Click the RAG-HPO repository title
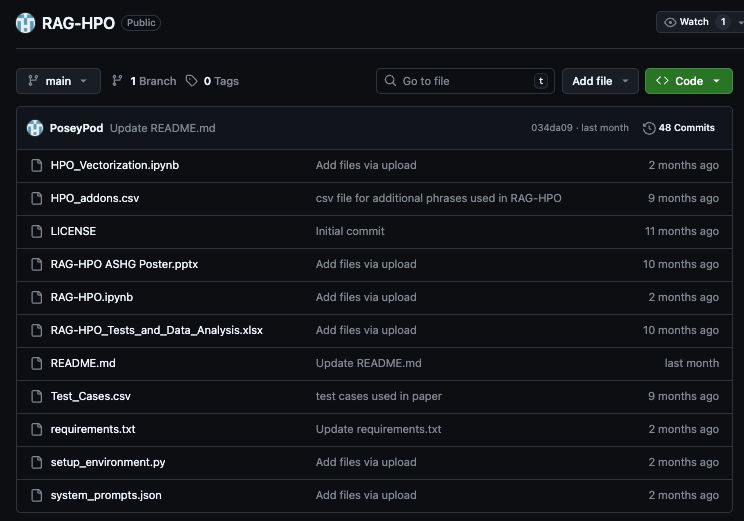 coord(78,23)
